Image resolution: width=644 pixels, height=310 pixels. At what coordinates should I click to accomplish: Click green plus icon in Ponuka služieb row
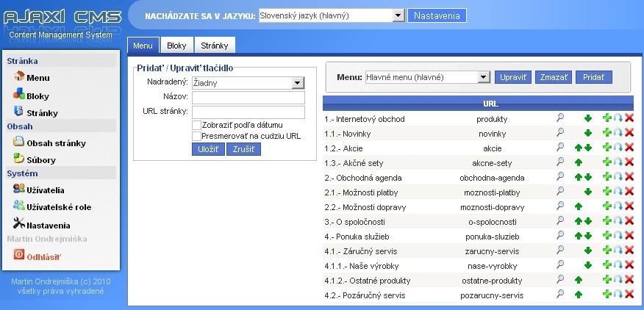[x=607, y=235]
